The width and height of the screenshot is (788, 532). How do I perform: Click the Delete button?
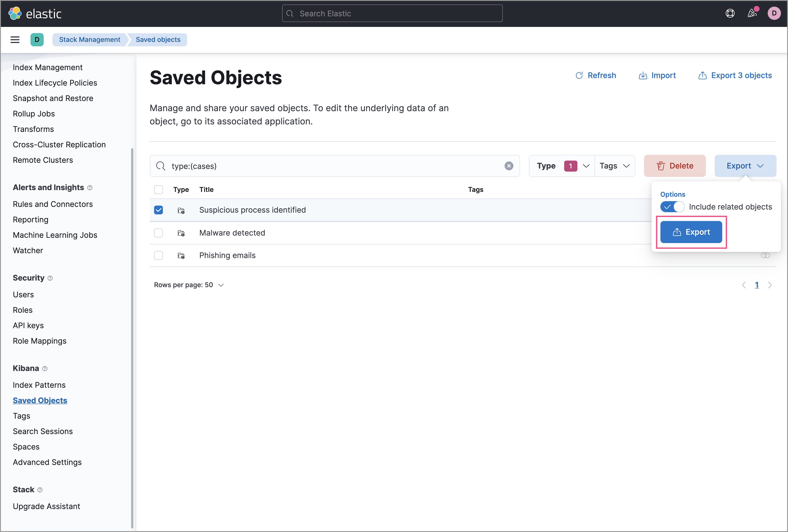(x=675, y=166)
